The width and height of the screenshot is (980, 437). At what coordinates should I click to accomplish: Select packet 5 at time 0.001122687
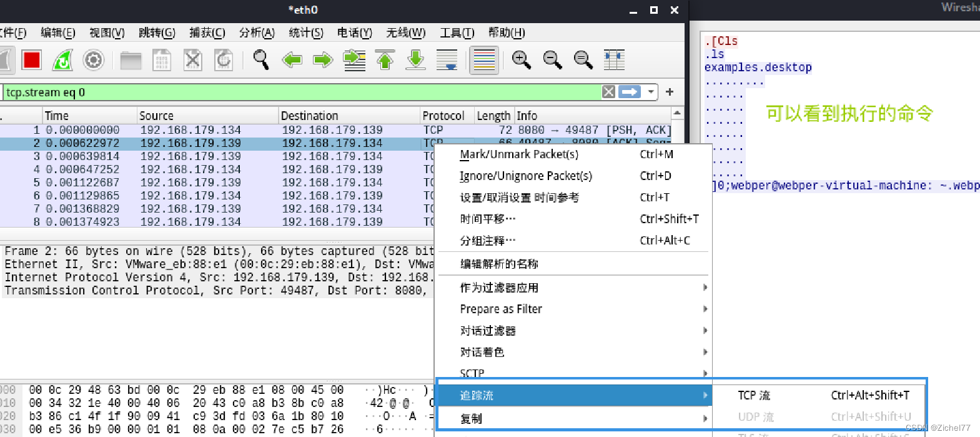tap(217, 183)
